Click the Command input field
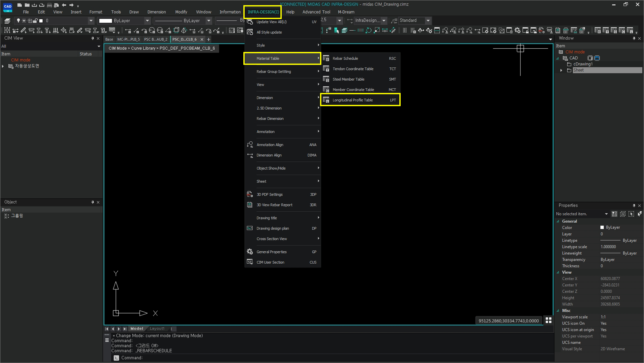The height and width of the screenshot is (363, 644). tap(332, 358)
